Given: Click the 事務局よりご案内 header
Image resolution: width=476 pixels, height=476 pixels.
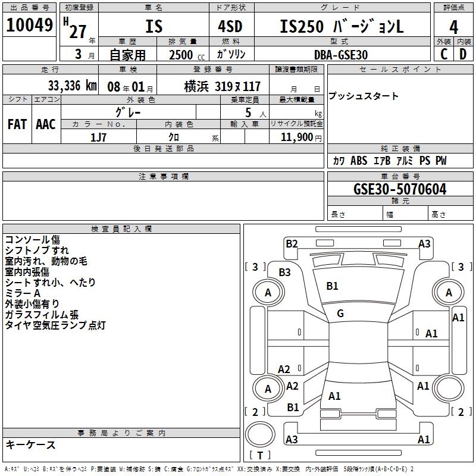Looking at the screenshot, I should point(121,433).
